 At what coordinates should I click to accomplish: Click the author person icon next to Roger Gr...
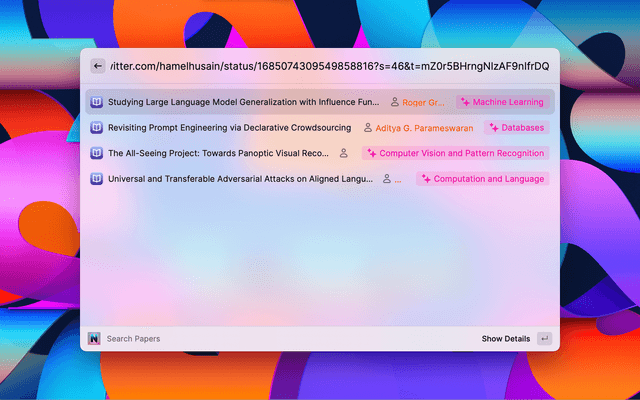(394, 102)
